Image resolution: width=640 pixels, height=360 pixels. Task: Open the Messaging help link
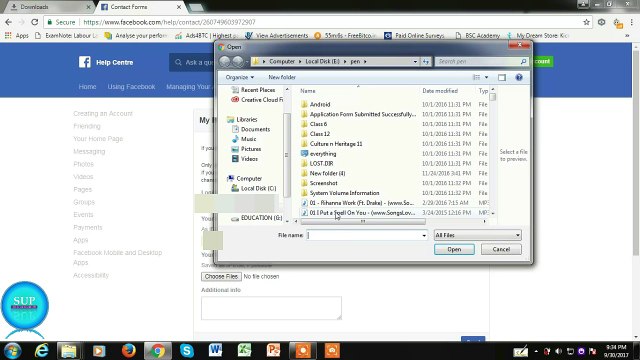[89, 151]
